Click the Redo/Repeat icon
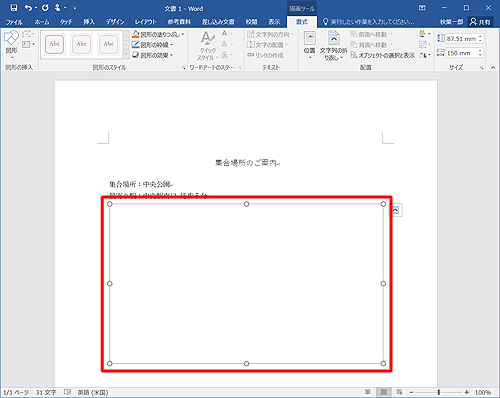500x398 pixels. click(45, 8)
